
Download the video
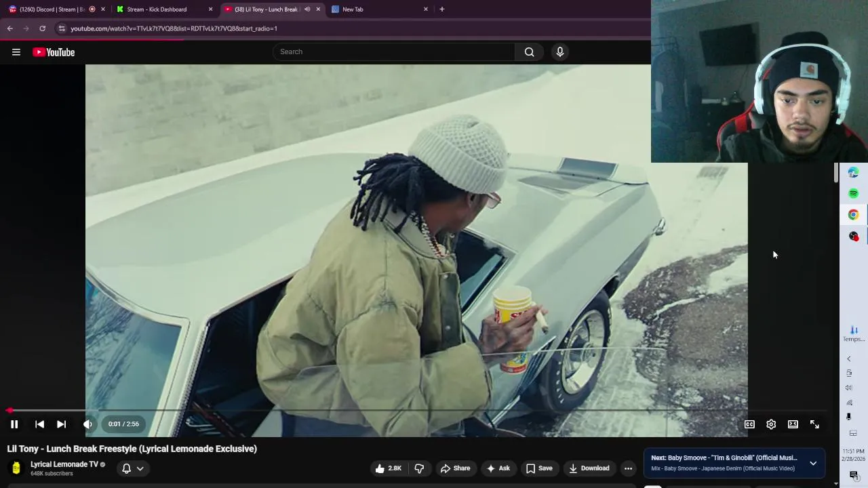[x=589, y=468]
